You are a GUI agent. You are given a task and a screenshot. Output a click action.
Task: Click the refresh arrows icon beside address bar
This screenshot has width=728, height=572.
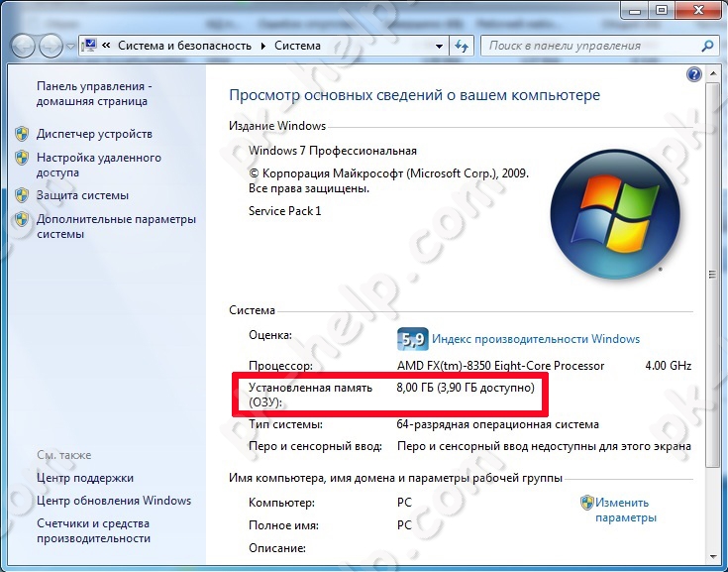pos(462,46)
